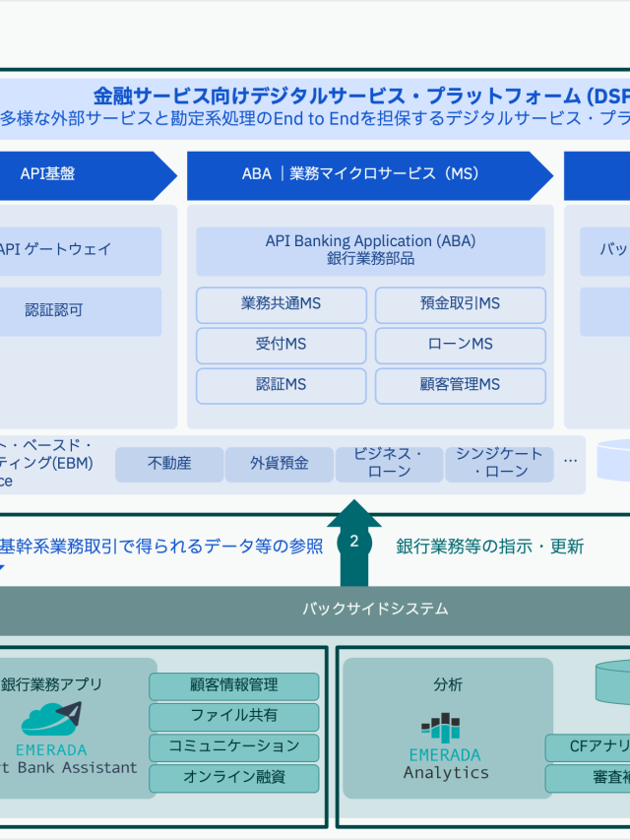This screenshot has width=630, height=840.
Task: Select the ローンMS component
Action: [x=460, y=345]
